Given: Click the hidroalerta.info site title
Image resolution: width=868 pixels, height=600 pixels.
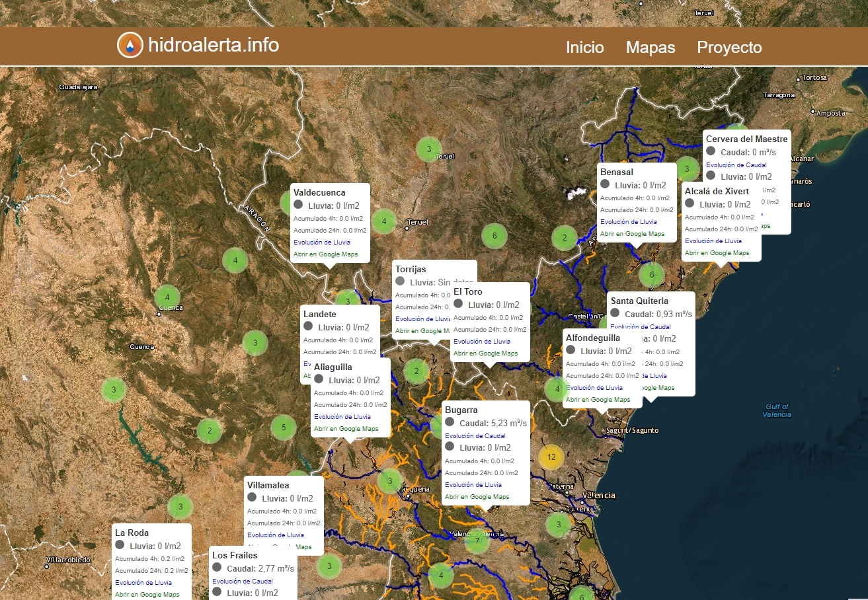Looking at the screenshot, I should click(214, 45).
